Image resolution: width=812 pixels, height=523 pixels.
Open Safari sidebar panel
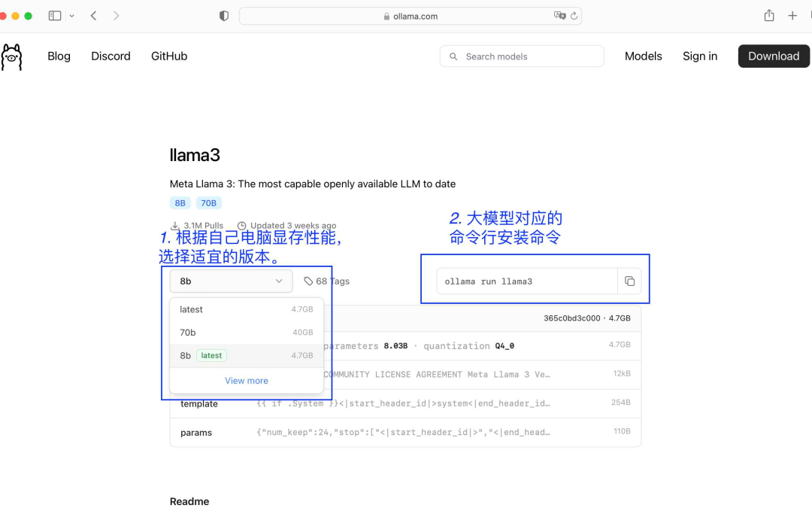[55, 16]
